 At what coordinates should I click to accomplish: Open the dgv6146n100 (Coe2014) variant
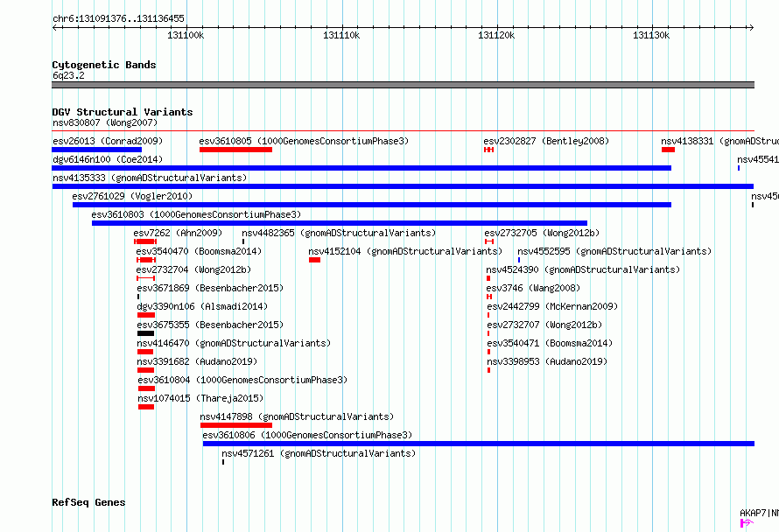(x=108, y=159)
